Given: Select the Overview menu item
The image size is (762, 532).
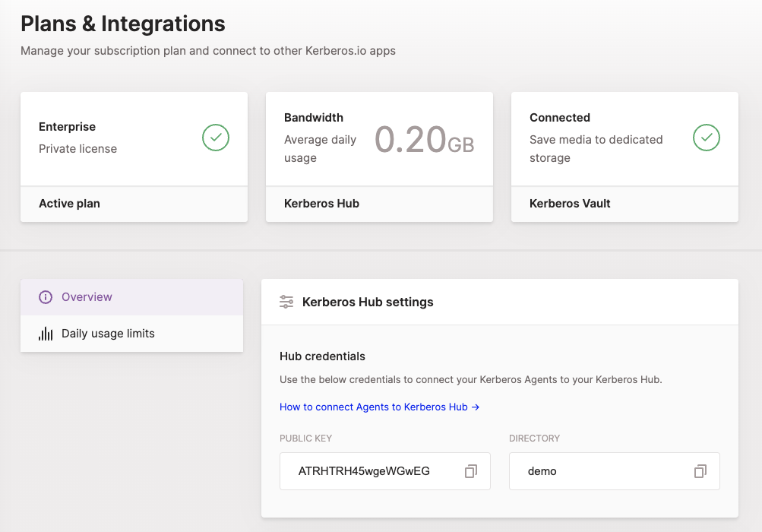Looking at the screenshot, I should pos(87,297).
